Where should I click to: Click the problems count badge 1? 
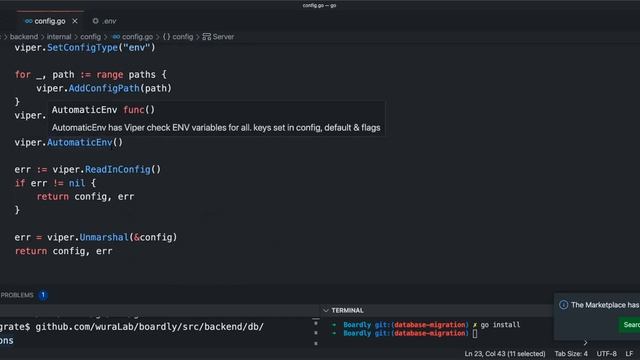43,295
